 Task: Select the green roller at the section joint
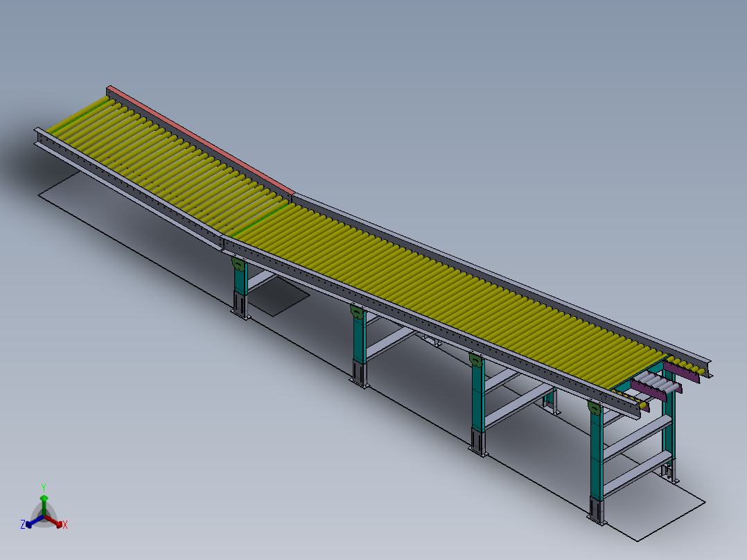261,220
